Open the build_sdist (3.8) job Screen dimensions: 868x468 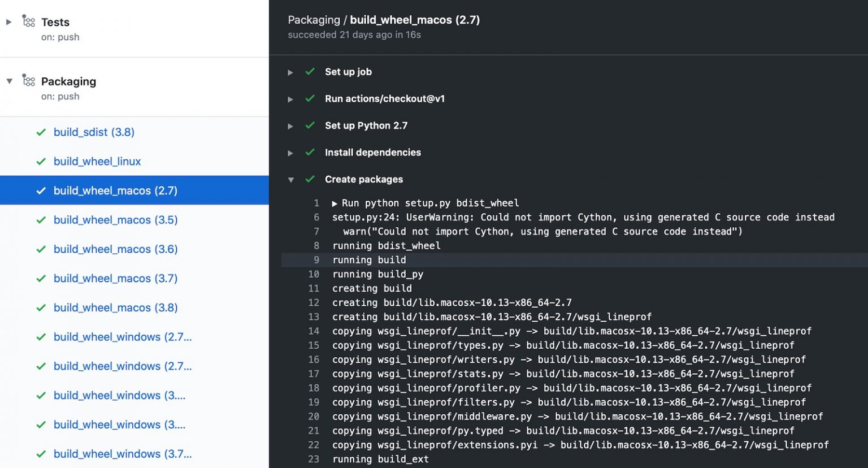coord(94,132)
